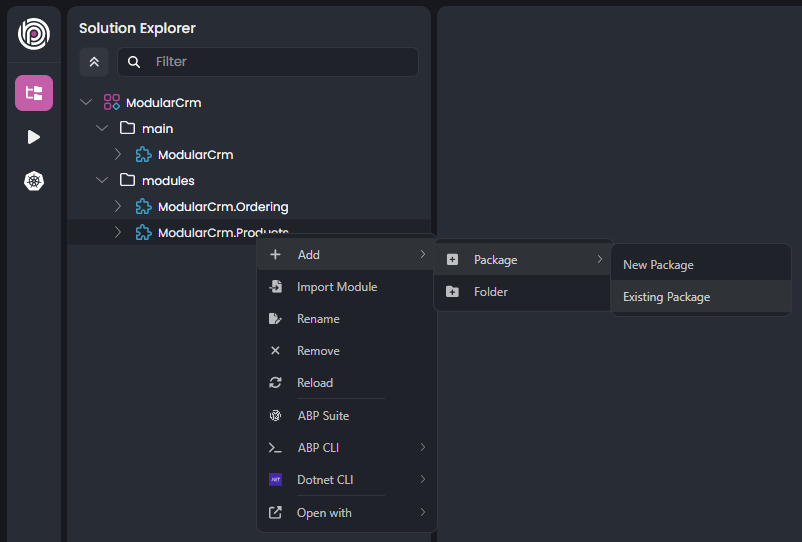
Task: Select Reload in the context menu
Action: (346, 382)
